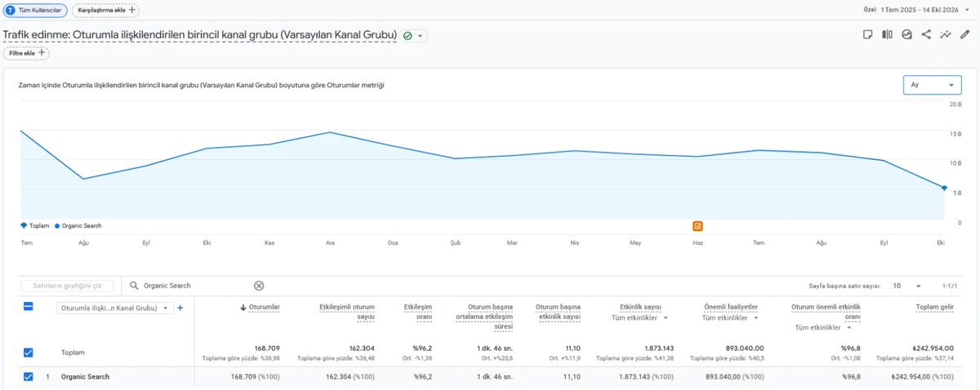This screenshot has width=980, height=390.
Task: Open the insights icon in report toolbar
Action: (x=907, y=35)
